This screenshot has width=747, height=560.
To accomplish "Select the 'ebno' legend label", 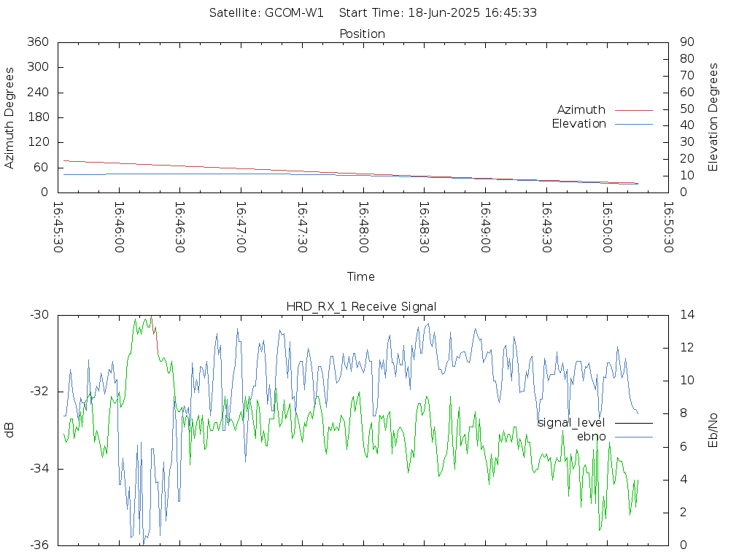I will (591, 437).
